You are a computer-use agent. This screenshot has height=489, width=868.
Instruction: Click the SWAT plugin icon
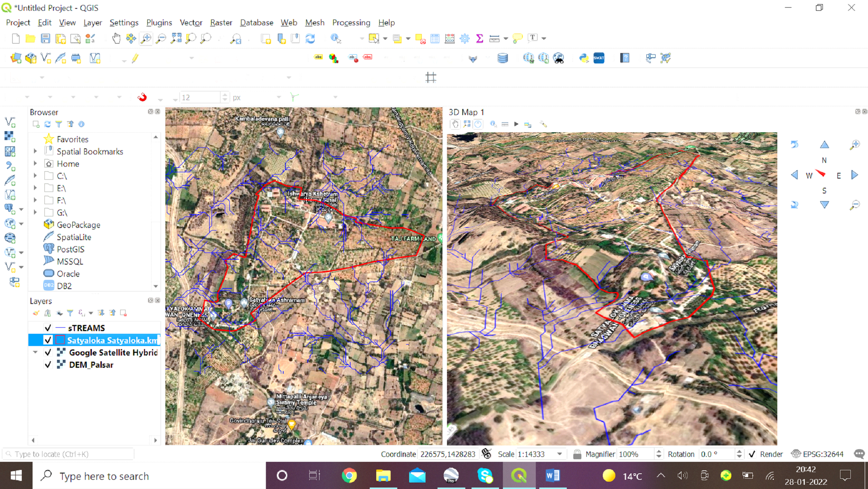599,58
